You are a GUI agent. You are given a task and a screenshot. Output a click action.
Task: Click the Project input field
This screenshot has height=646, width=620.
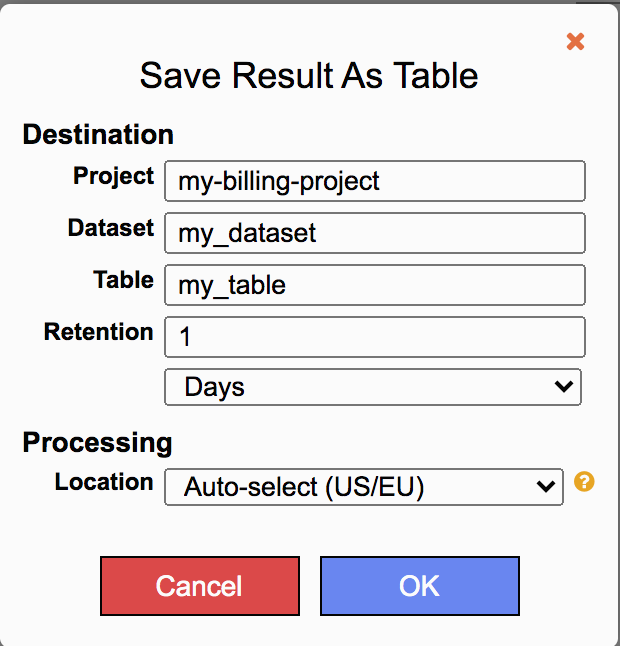[x=374, y=181]
